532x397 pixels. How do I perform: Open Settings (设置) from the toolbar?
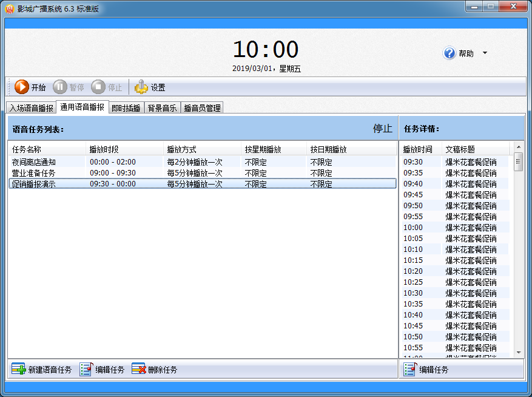pos(141,87)
